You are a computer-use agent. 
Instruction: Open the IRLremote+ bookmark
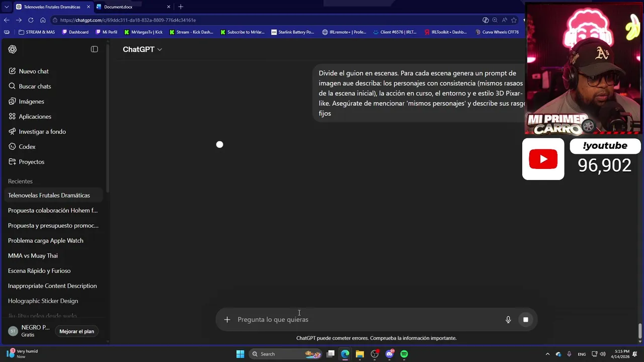click(344, 32)
